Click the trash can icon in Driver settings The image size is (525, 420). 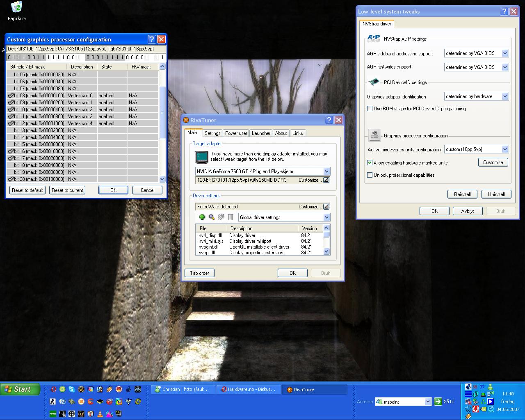231,217
